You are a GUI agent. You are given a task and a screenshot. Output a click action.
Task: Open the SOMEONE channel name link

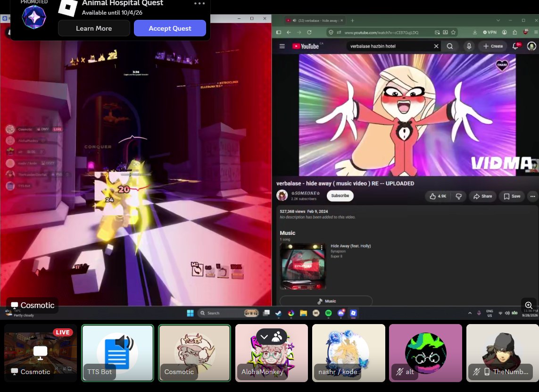coord(306,193)
